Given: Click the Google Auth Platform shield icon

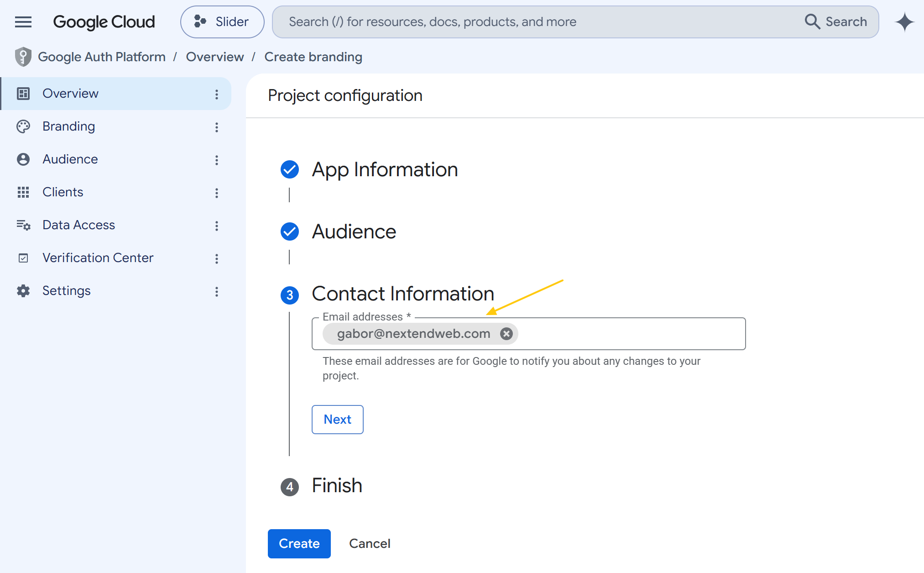Looking at the screenshot, I should [23, 57].
